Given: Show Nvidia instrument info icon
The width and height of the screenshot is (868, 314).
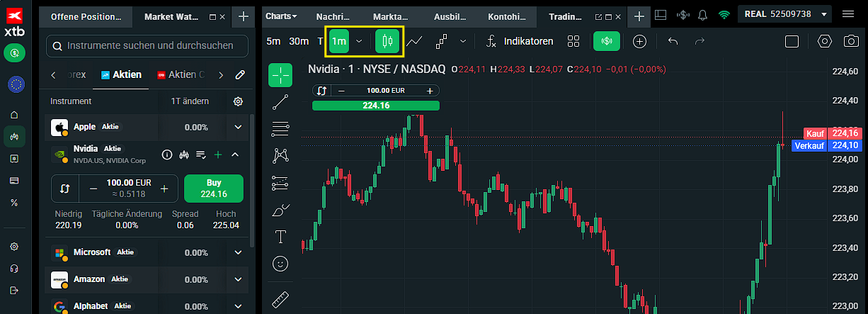Looking at the screenshot, I should tap(167, 154).
